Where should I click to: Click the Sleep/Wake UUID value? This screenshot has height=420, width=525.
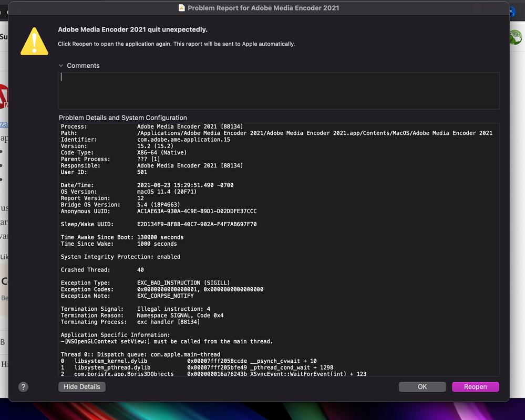pyautogui.click(x=197, y=224)
